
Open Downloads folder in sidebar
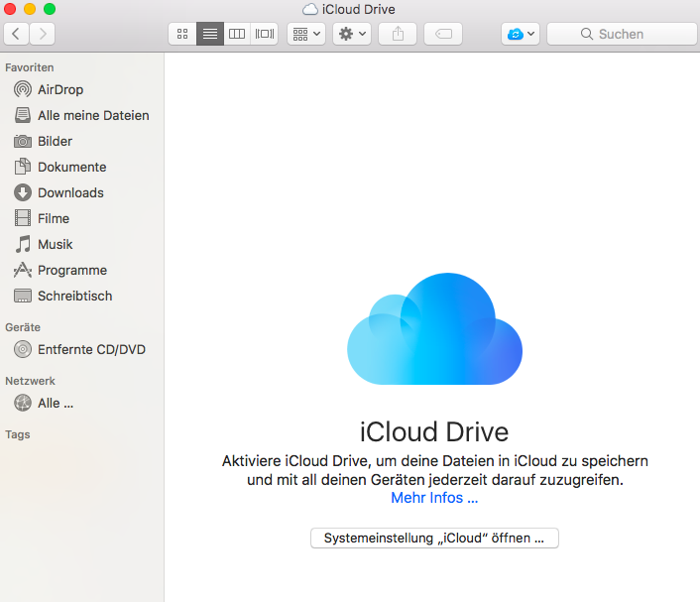pos(70,192)
